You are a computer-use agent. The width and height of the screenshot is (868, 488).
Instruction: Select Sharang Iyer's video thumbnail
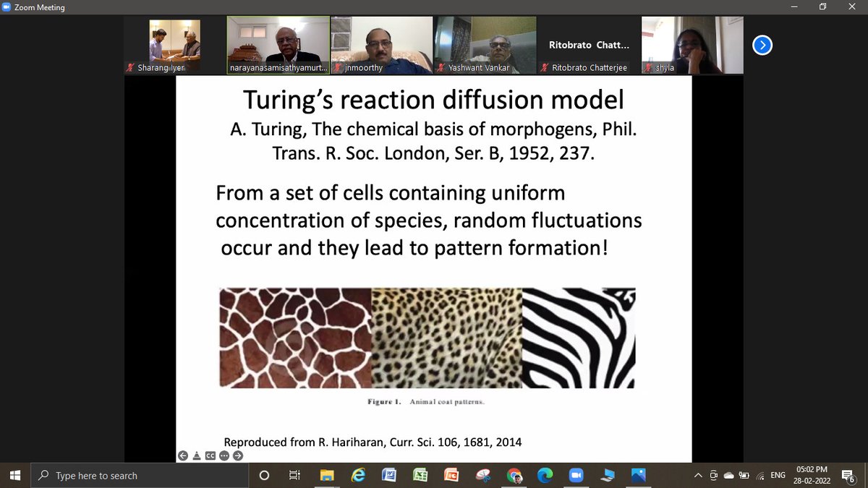click(x=176, y=45)
